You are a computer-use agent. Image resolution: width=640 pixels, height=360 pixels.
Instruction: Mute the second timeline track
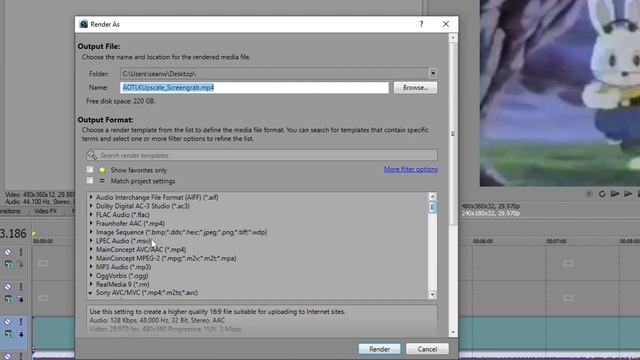8,287
